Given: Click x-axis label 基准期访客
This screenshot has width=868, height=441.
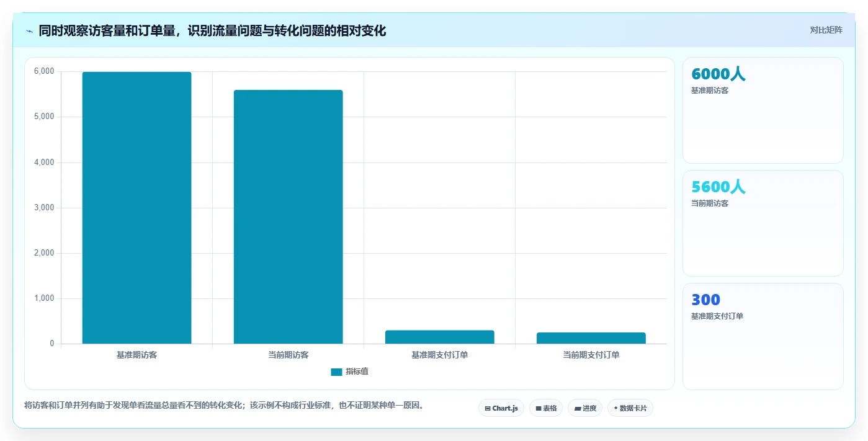Looking at the screenshot, I should [x=136, y=355].
